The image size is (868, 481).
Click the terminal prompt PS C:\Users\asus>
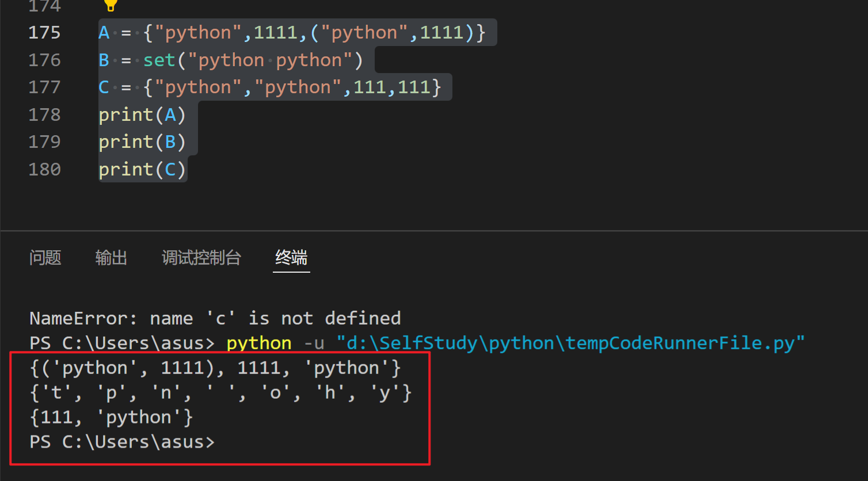(121, 441)
